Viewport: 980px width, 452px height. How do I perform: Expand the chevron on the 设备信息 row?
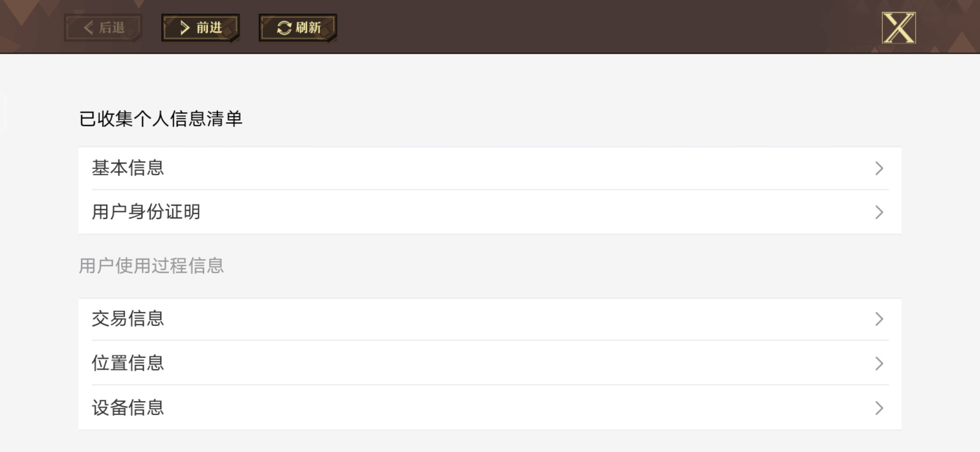tap(879, 408)
